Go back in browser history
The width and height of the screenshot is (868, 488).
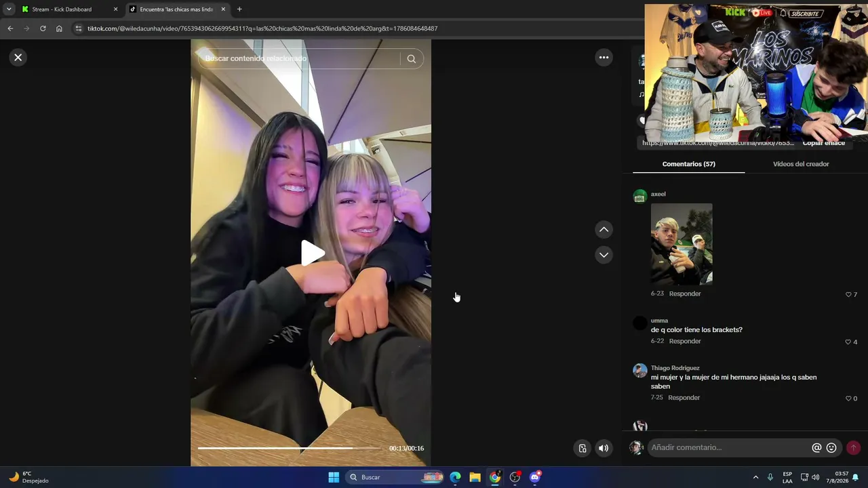(10, 28)
